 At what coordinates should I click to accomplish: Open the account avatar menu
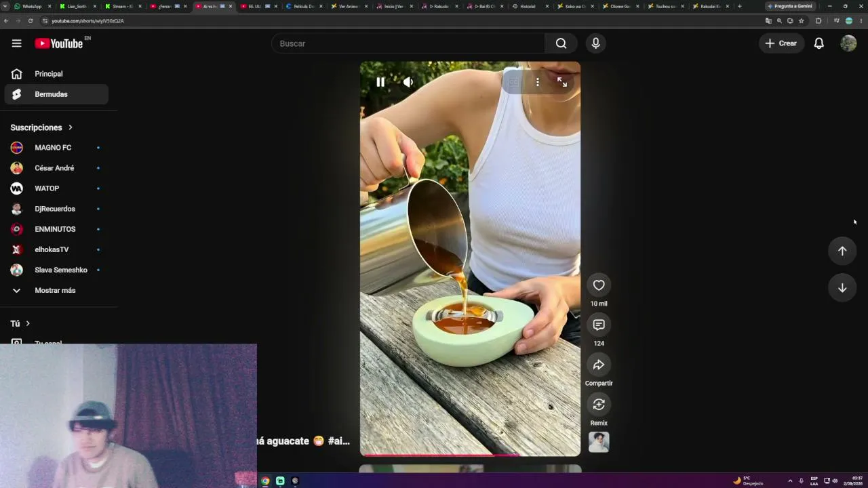pos(848,43)
